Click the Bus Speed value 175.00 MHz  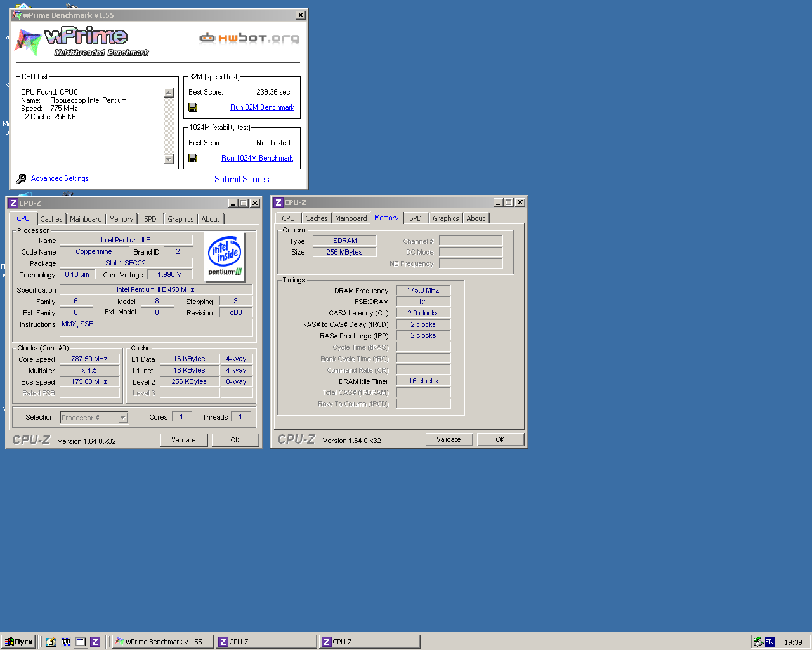[89, 381]
